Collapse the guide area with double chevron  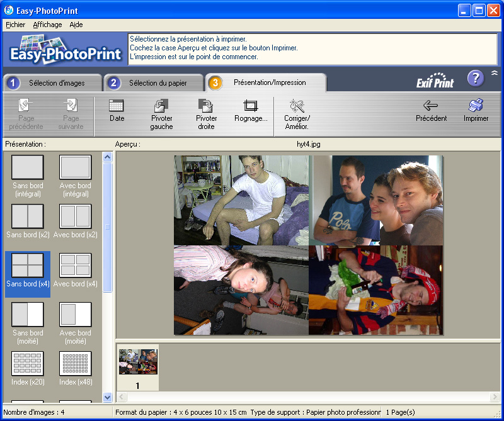pos(495,73)
